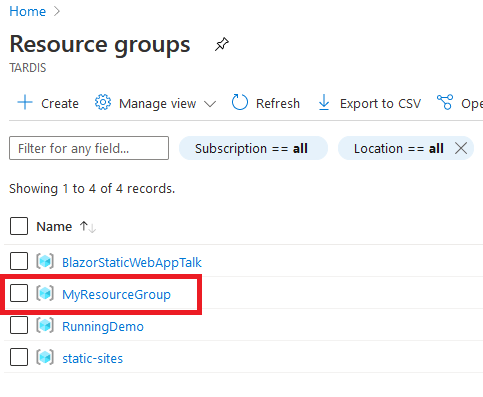
Task: Open the Location == all filter
Action: click(x=399, y=148)
